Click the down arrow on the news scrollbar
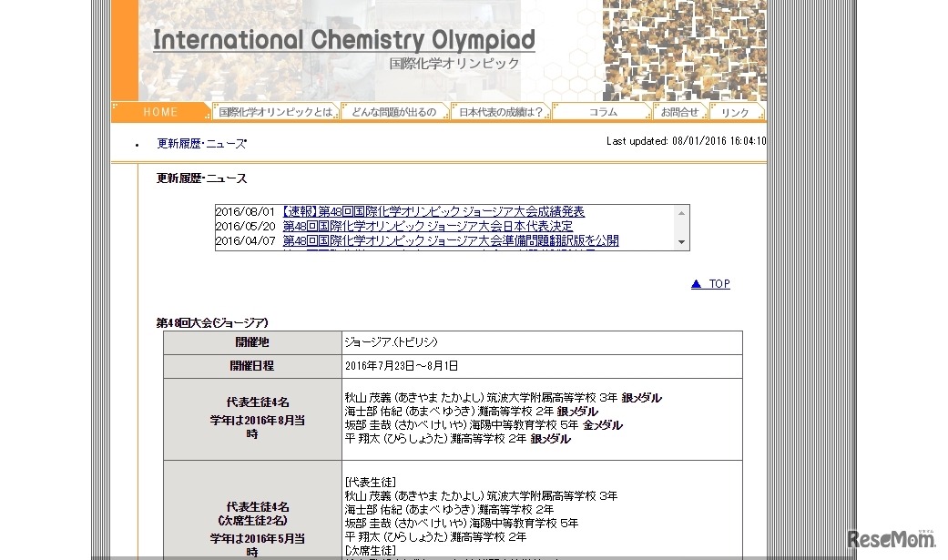The width and height of the screenshot is (948, 560). pyautogui.click(x=681, y=242)
